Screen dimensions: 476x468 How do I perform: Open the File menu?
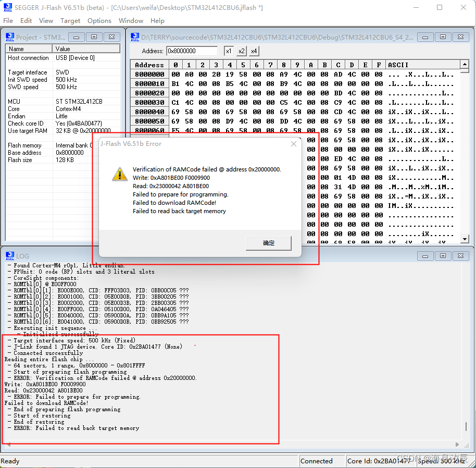(x=8, y=21)
